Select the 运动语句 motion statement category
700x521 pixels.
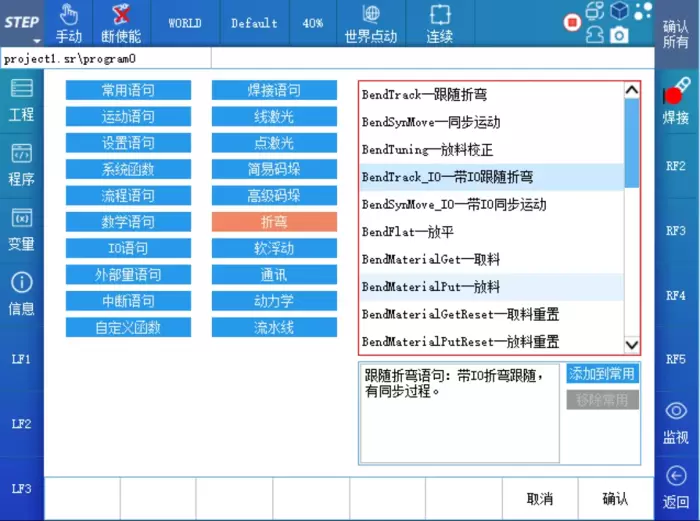click(x=128, y=117)
